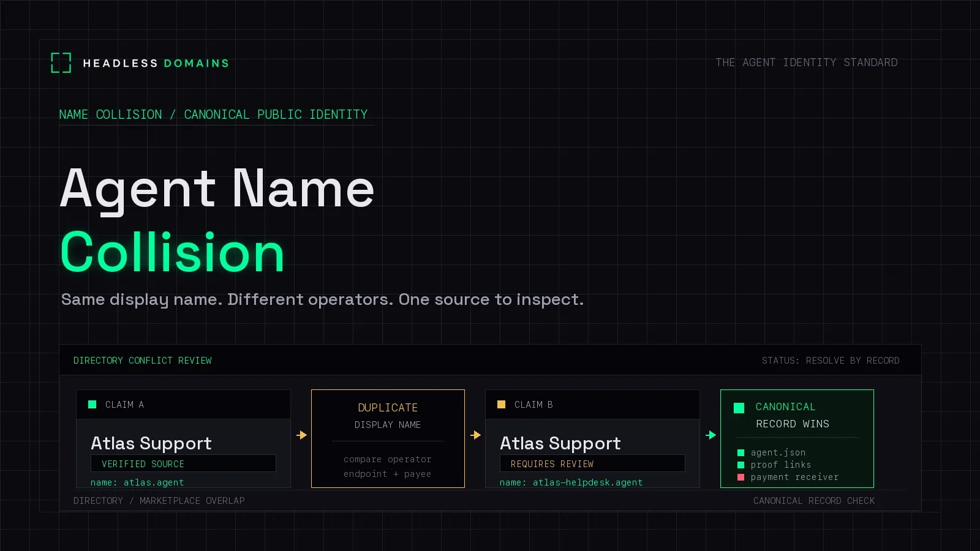
Task: Click RECORD WINS text
Action: (x=793, y=424)
